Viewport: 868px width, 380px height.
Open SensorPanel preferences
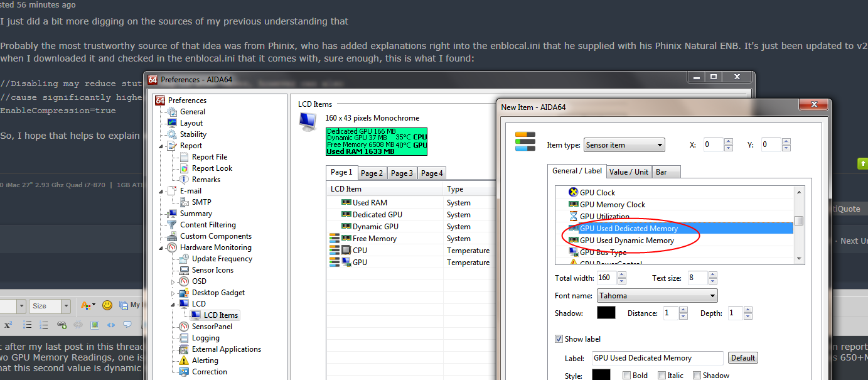(212, 327)
